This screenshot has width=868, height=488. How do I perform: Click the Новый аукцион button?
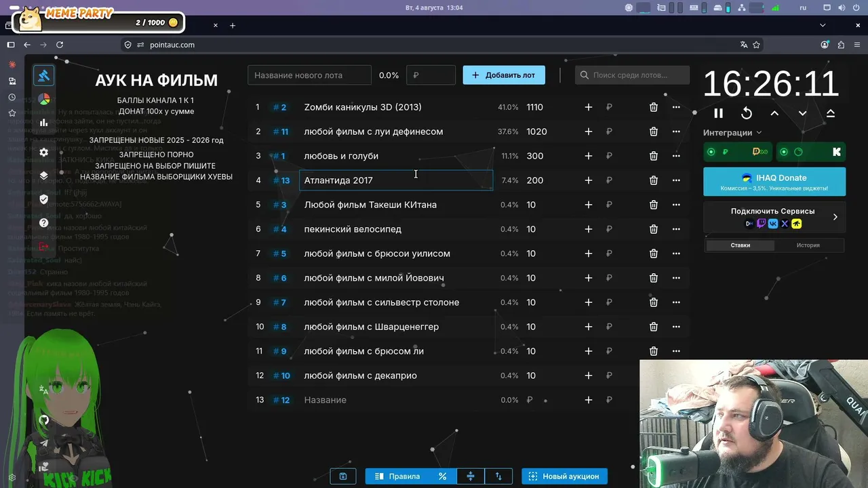(x=564, y=476)
